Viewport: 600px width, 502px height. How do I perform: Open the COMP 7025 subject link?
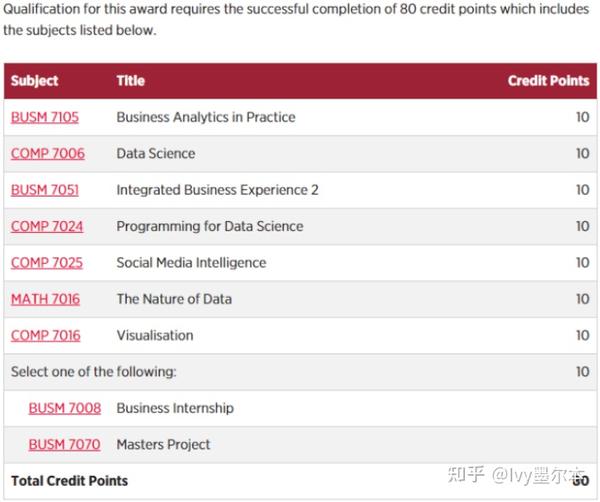click(x=47, y=262)
